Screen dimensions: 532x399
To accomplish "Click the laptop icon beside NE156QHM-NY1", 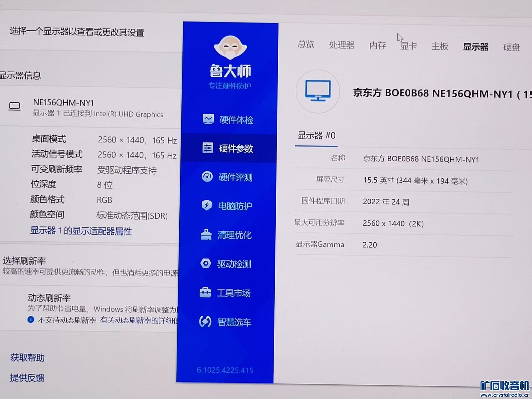I will click(x=14, y=107).
